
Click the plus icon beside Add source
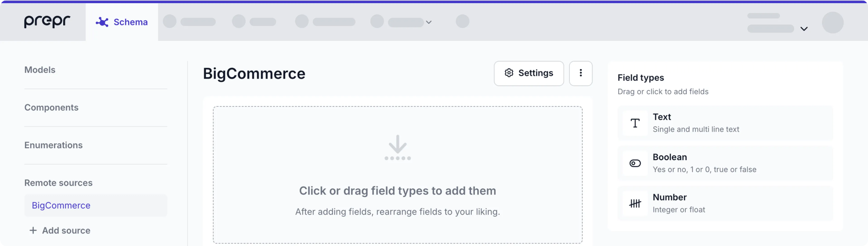[x=33, y=230]
